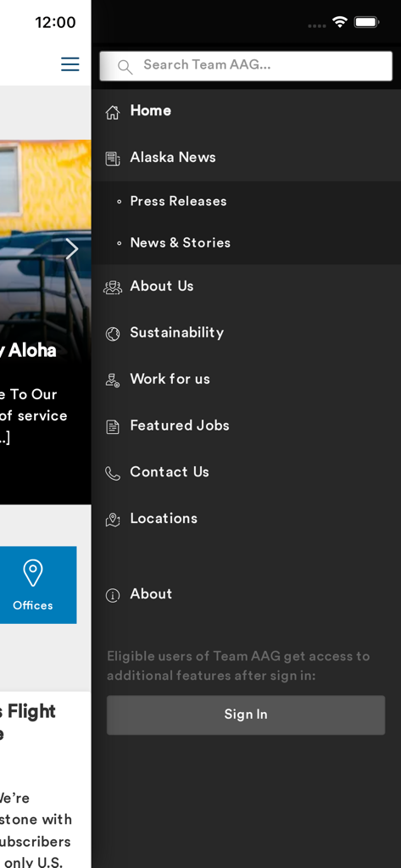Click the search magnifier icon

pos(125,68)
